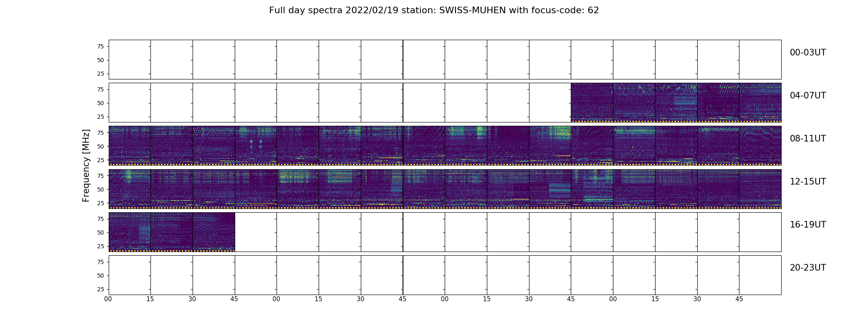Select the "08-11UT" row label

coord(808,139)
